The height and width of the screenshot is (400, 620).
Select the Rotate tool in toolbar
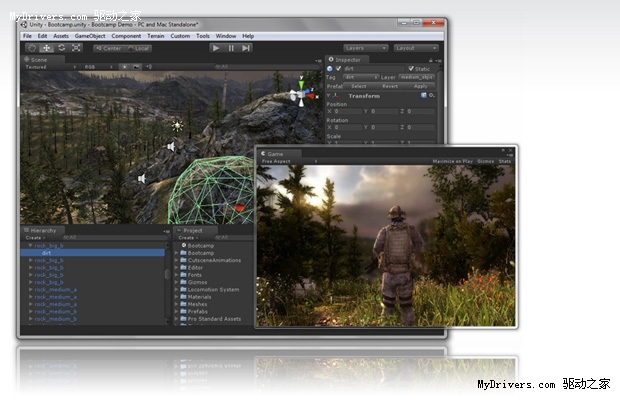62,48
